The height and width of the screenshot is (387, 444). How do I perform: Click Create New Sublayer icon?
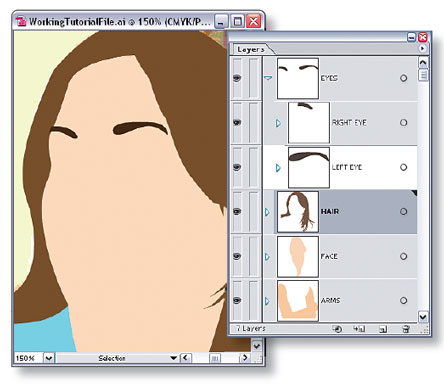(x=359, y=329)
